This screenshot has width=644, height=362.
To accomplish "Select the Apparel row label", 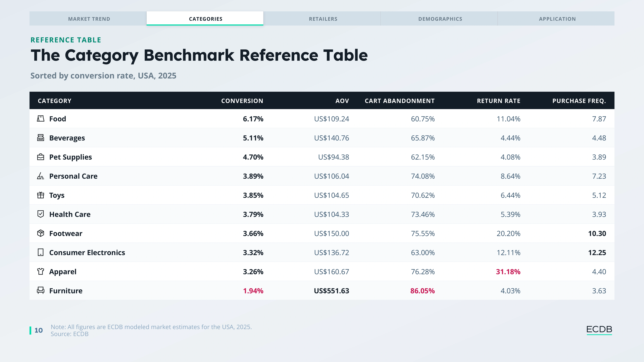I will point(63,272).
